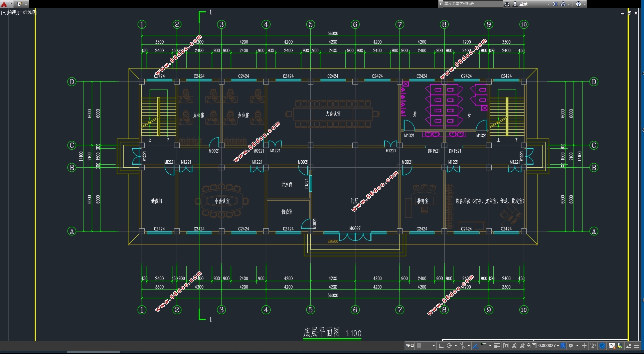Viewport: 644px width, 354px height.
Task: Select the 门厅 lobby label
Action: 354,201
